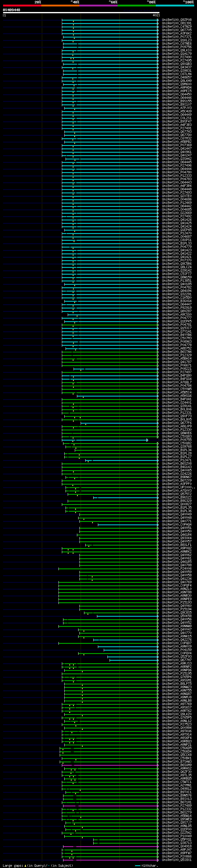Click the purple ~60% identity legend segment
This screenshot has height=868, width=197.
(99, 6)
